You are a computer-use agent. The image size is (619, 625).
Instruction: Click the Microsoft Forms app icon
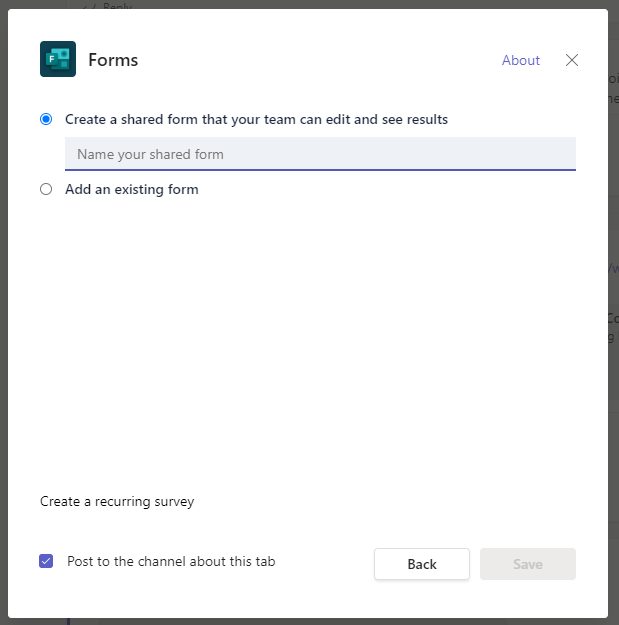point(58,59)
